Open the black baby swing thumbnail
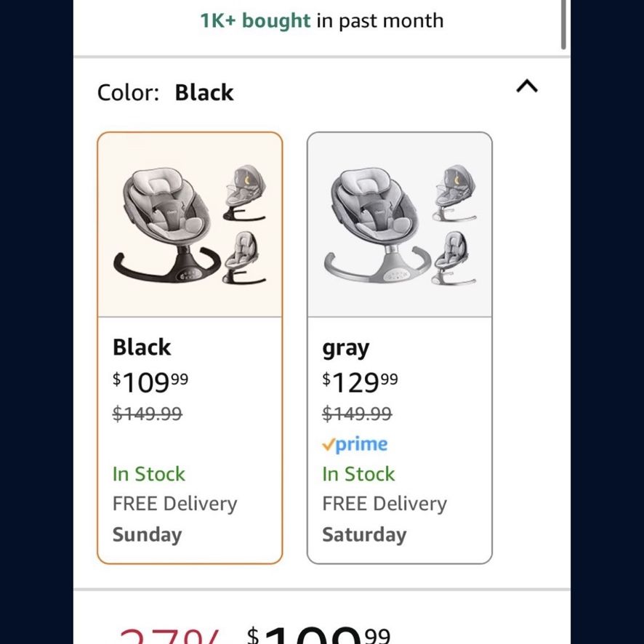Viewport: 644px width, 644px height. click(x=190, y=225)
